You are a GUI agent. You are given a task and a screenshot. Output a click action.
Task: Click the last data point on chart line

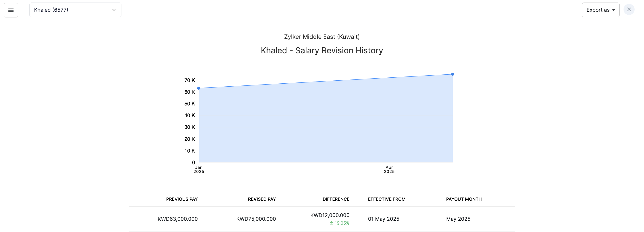pos(452,74)
